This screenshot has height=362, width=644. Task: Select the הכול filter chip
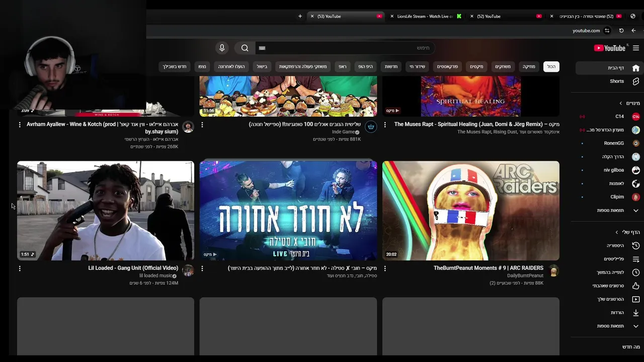551,66
